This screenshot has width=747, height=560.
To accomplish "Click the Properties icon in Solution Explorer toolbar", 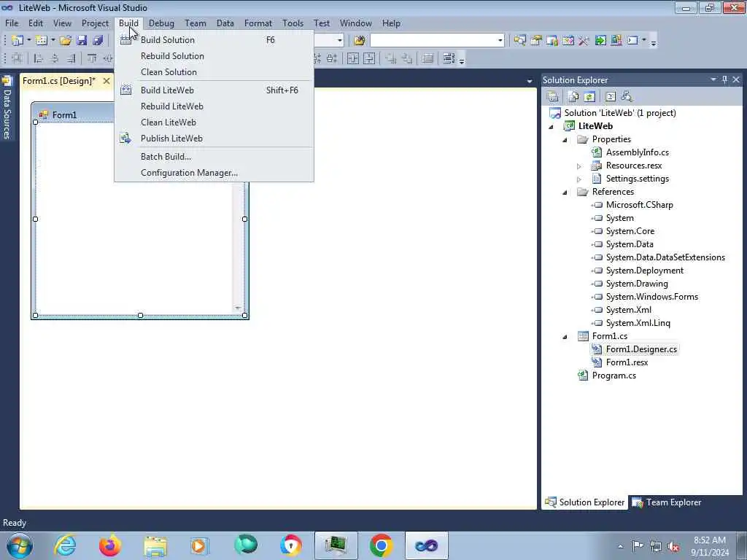I will tap(553, 97).
